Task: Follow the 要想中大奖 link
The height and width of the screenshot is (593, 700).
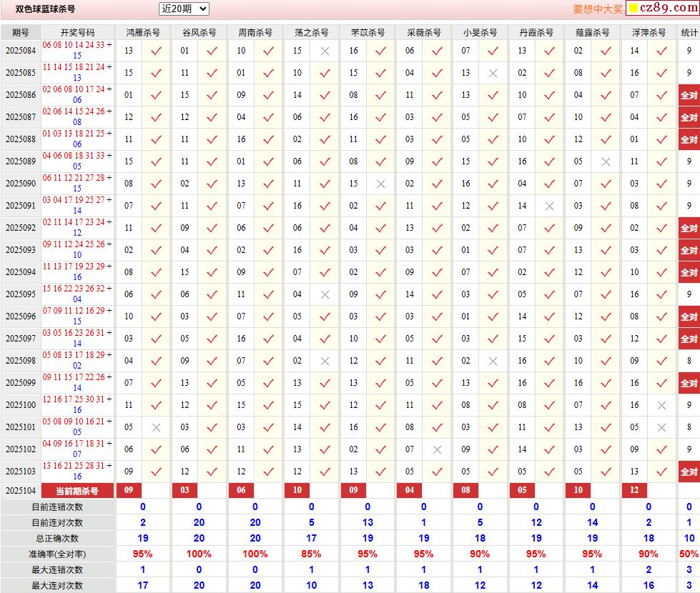Action: coord(597,9)
